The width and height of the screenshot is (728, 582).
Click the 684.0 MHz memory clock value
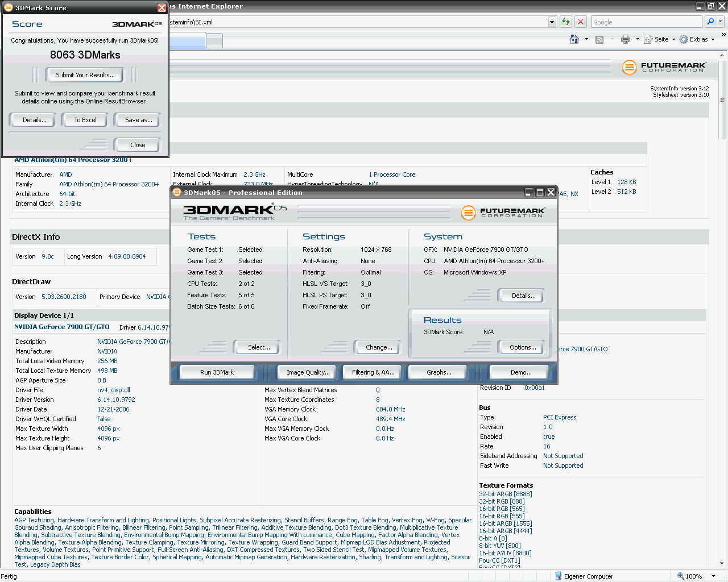click(x=391, y=409)
